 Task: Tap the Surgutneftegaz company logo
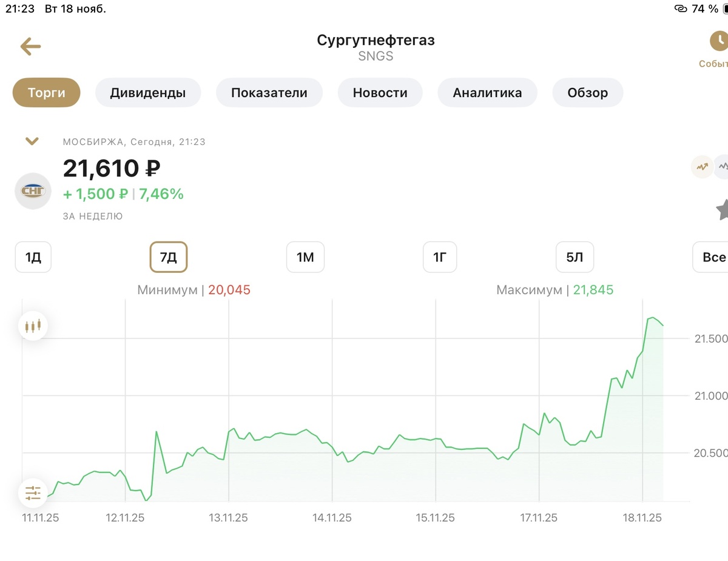pos(33,191)
